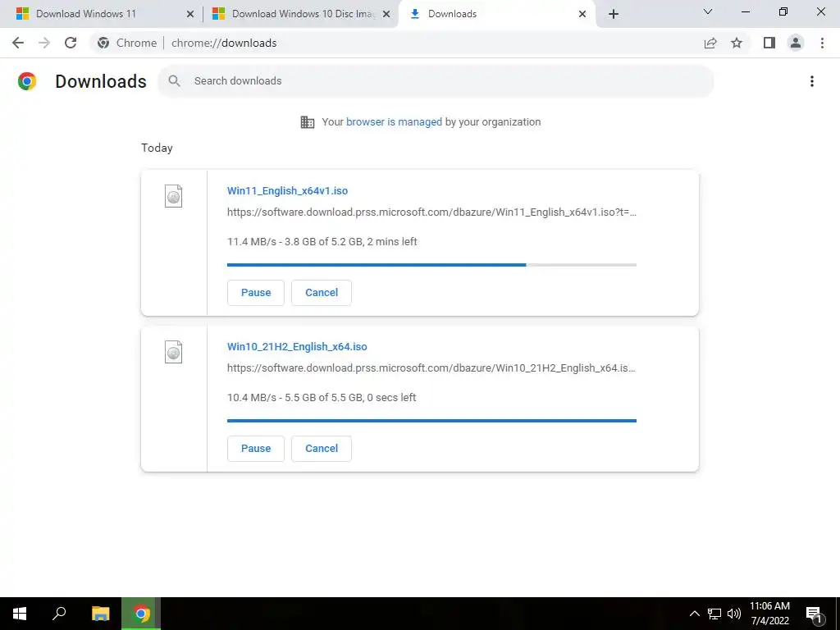Viewport: 840px width, 630px height.
Task: Close the Download Windows 10 Disc Image tab
Action: click(x=386, y=14)
